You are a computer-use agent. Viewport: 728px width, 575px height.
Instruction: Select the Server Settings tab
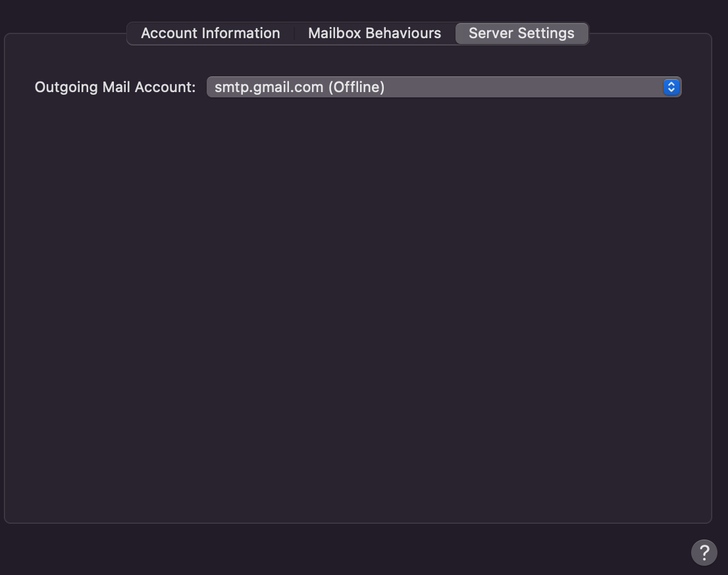coord(521,34)
